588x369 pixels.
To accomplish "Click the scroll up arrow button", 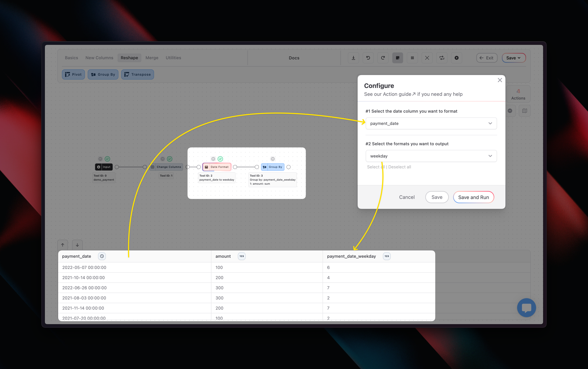I will tap(62, 245).
